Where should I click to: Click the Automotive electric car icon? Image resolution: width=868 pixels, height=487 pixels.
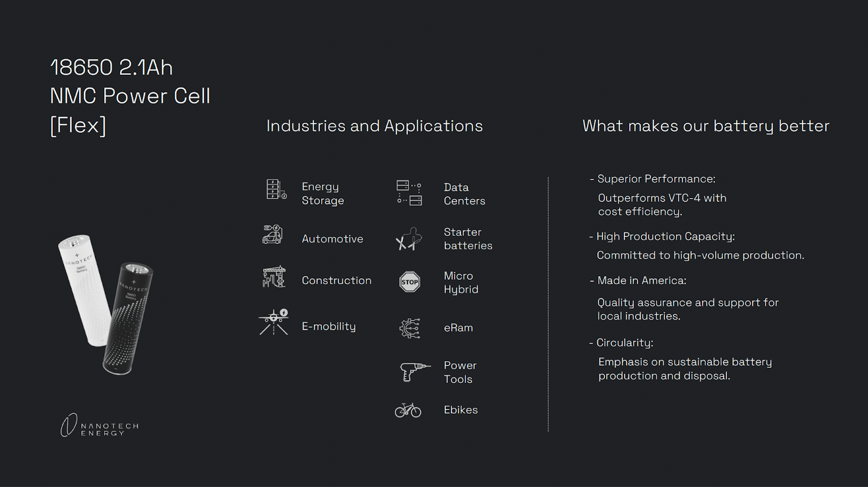(272, 235)
